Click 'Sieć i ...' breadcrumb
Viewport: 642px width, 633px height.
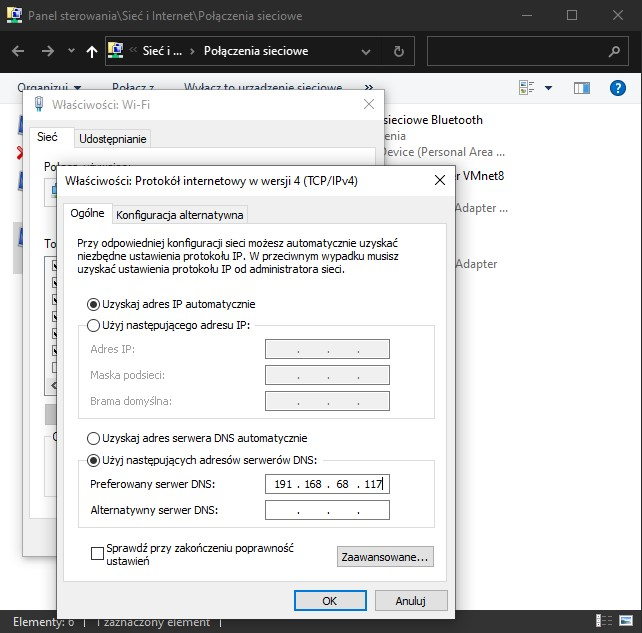(x=162, y=51)
